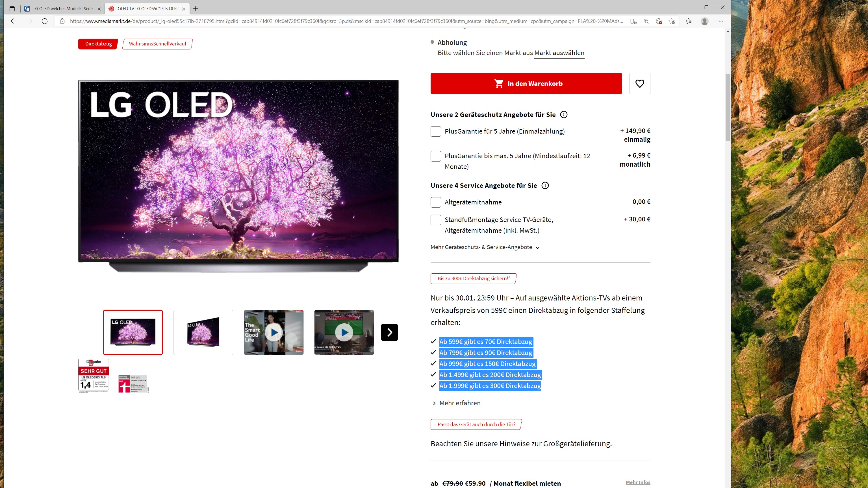The image size is (868, 488).
Task: Add product with In den Warenkorb
Action: [526, 84]
